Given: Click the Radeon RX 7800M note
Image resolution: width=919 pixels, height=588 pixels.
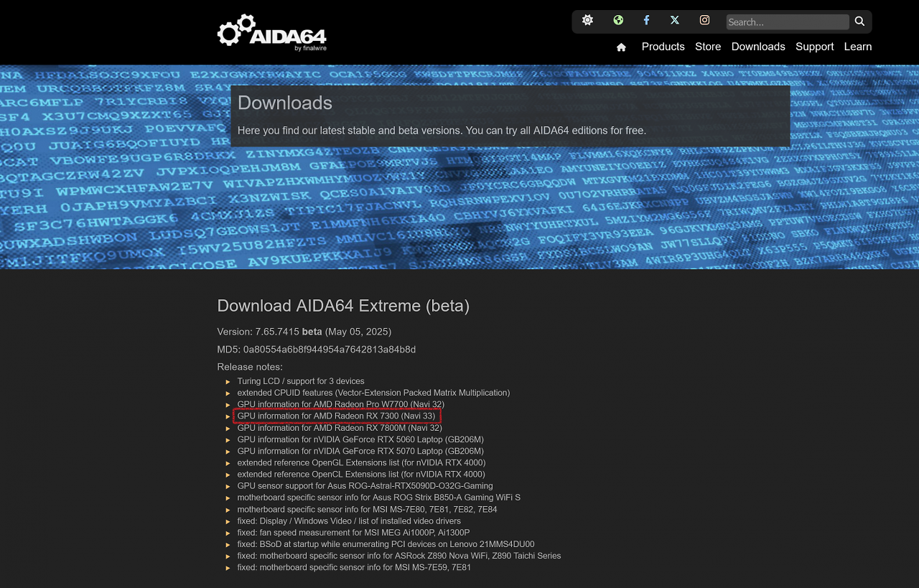Looking at the screenshot, I should pos(340,428).
